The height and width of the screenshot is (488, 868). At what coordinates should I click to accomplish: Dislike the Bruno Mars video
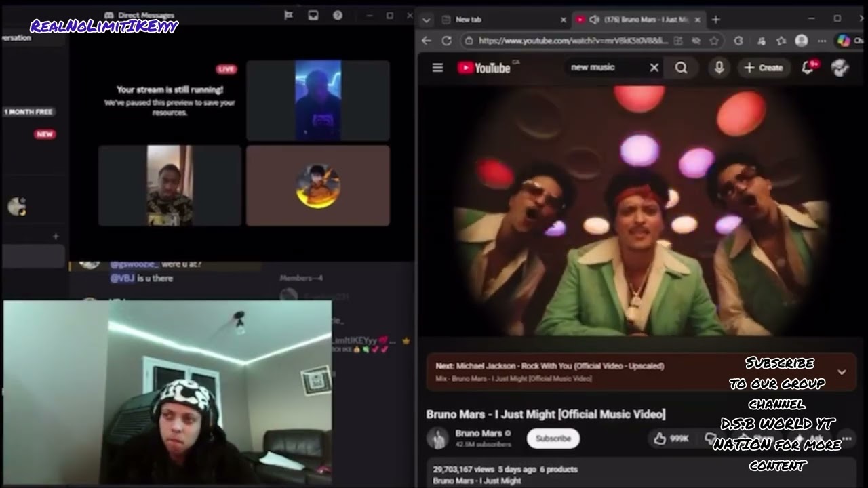tap(709, 439)
